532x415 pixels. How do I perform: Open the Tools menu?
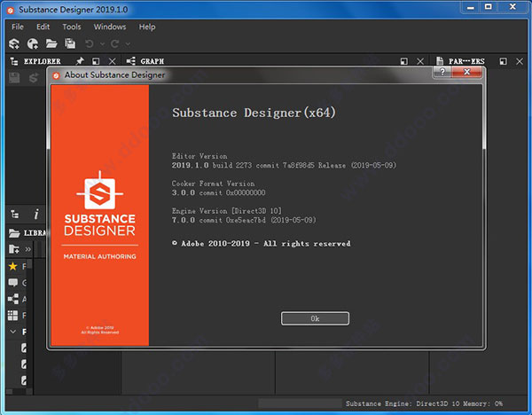(72, 27)
